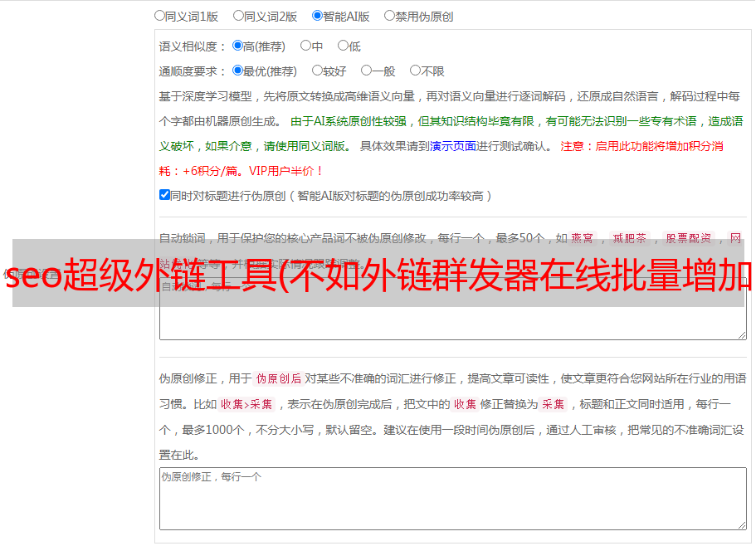This screenshot has width=756, height=546.
Task: Click the 自动锁词 textarea resize handle
Action: tap(742, 335)
